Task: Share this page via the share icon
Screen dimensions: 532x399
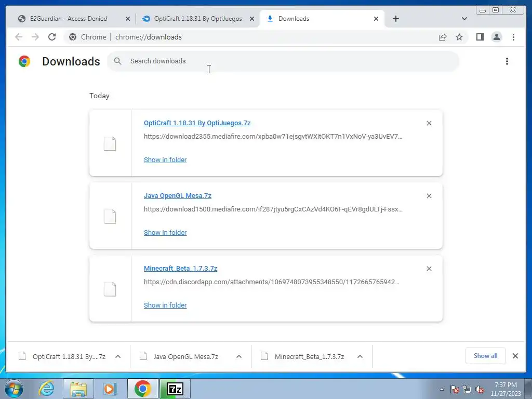Action: pos(443,37)
